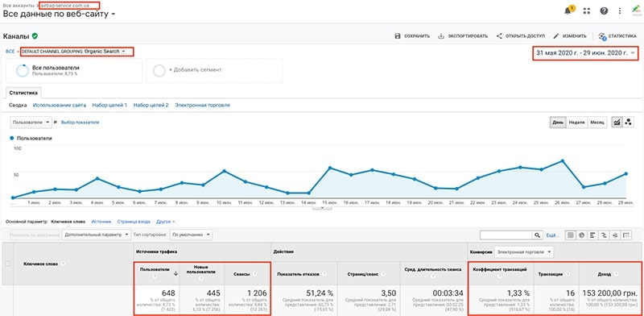The width and height of the screenshot is (644, 316).
Task: Open the three-dot options menu
Action: point(620,11)
